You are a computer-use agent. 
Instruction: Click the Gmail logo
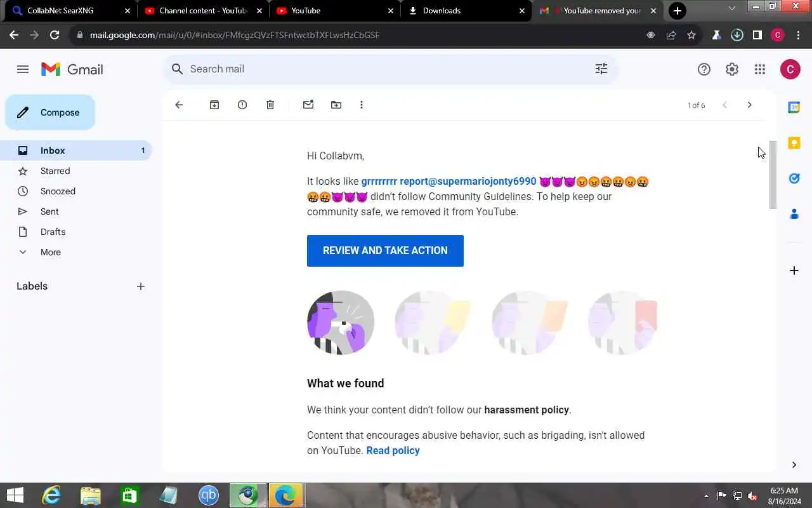pyautogui.click(x=72, y=69)
